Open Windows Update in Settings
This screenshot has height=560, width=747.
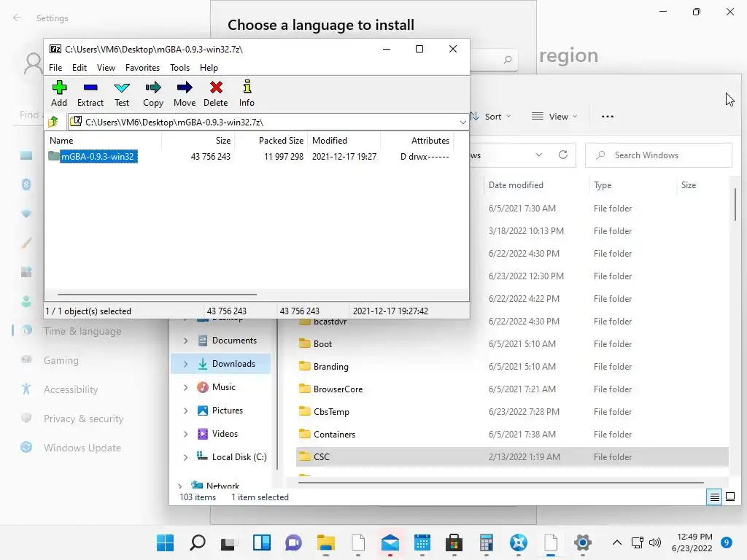pos(82,448)
